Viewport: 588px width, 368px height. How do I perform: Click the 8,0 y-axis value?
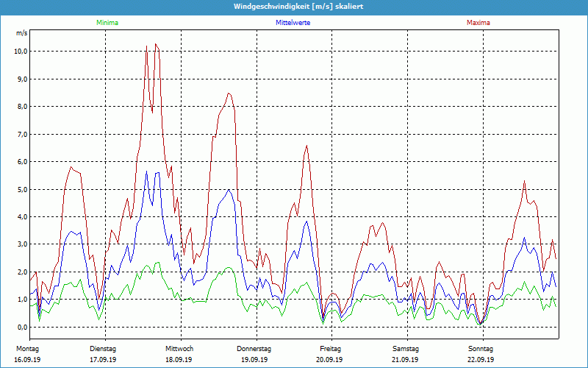click(x=22, y=107)
